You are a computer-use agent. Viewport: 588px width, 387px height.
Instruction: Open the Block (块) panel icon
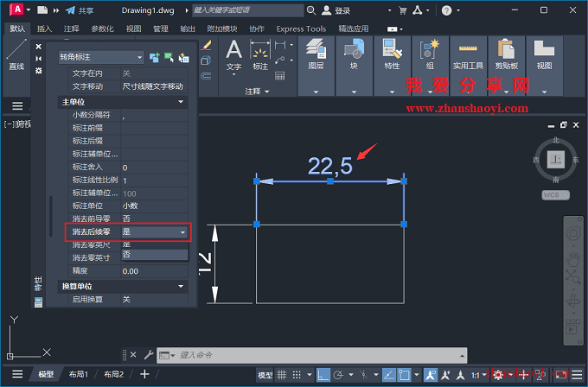click(354, 48)
